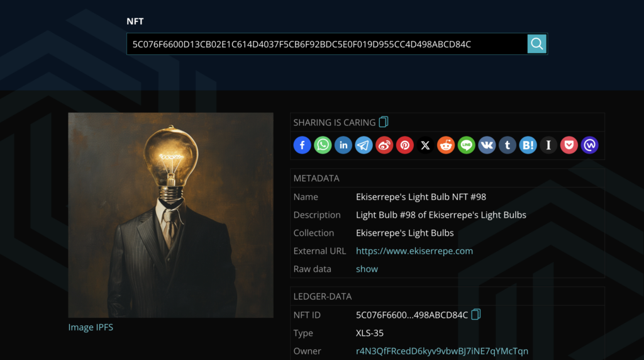Click the search magnifier button
Viewport: 644px width, 360px height.
(x=536, y=43)
